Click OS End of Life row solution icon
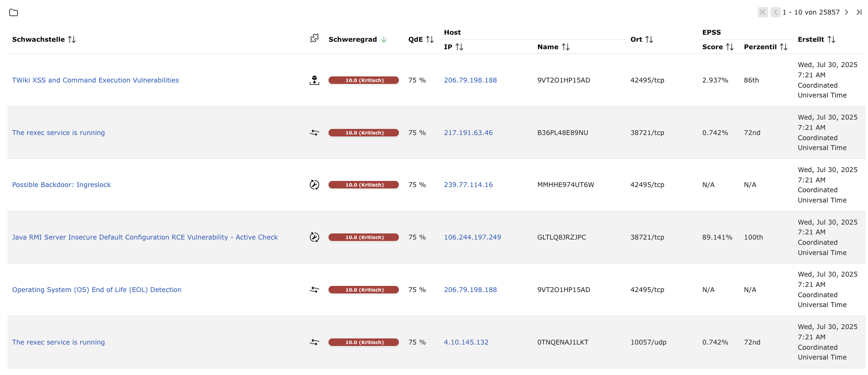Screen dimensions: 868x375 (x=314, y=290)
